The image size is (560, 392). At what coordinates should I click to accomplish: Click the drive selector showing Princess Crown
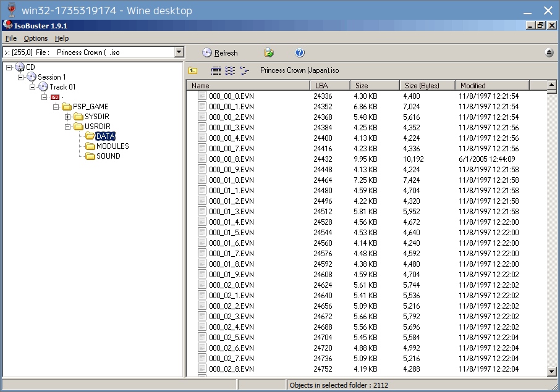click(x=93, y=52)
